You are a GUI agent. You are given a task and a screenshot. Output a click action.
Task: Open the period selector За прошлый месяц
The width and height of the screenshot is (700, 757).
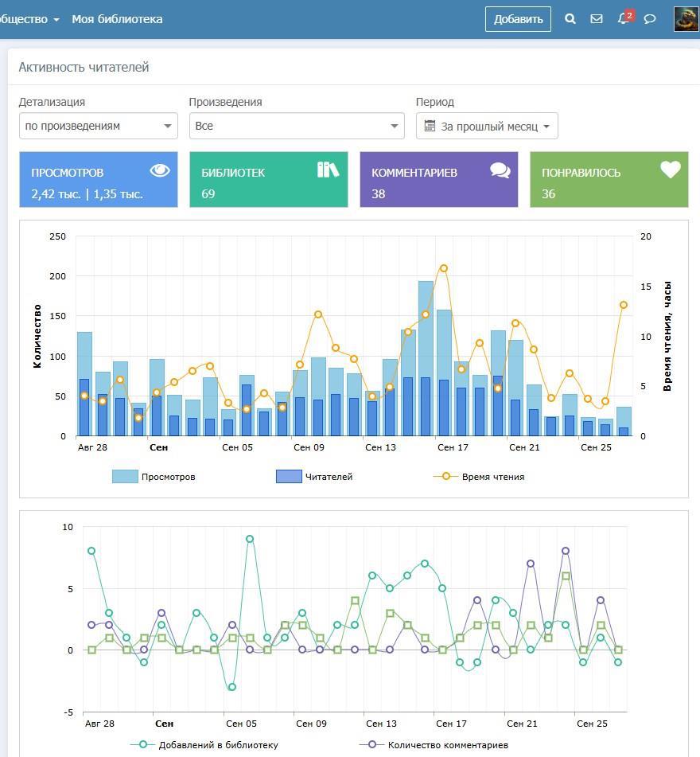(x=487, y=126)
